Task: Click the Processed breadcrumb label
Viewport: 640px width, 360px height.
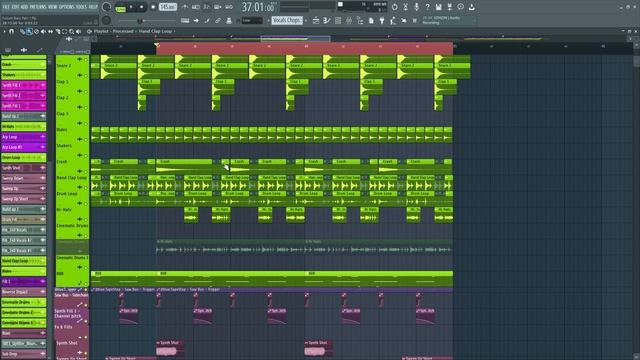Action: (123, 31)
